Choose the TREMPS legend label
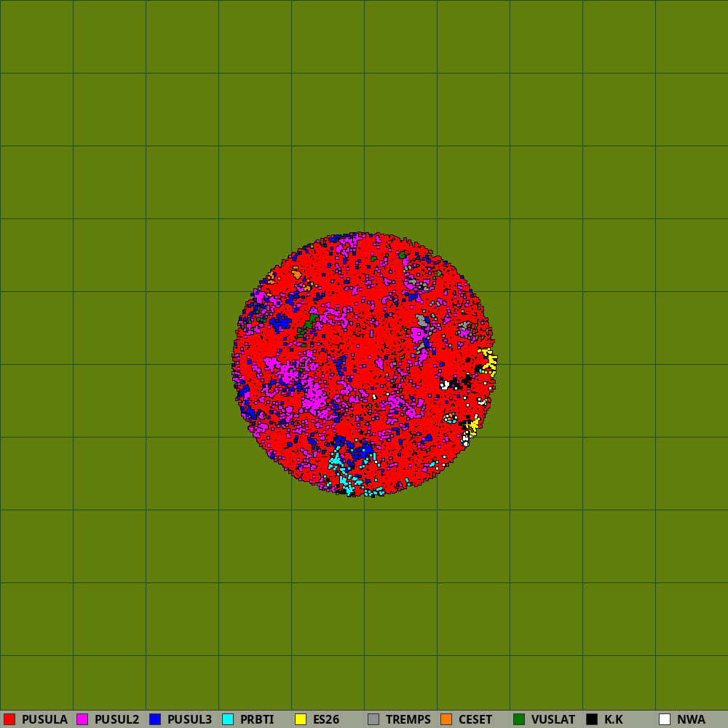This screenshot has height=728, width=728. pos(408,720)
